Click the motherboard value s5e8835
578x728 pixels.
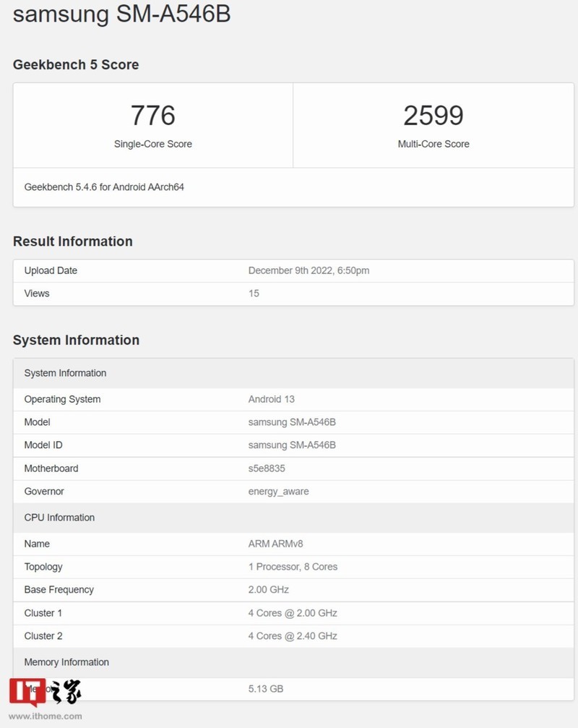tap(267, 468)
